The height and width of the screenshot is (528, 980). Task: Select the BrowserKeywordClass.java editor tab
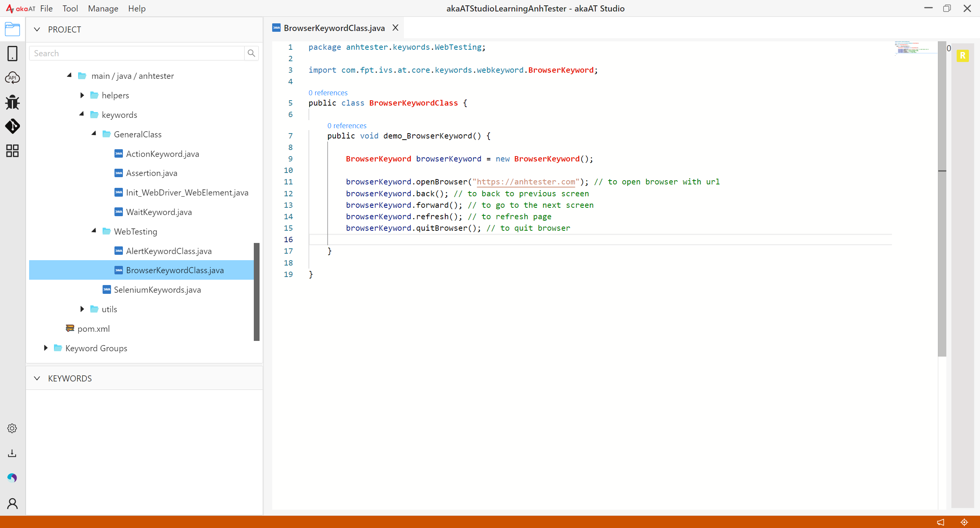click(x=334, y=28)
